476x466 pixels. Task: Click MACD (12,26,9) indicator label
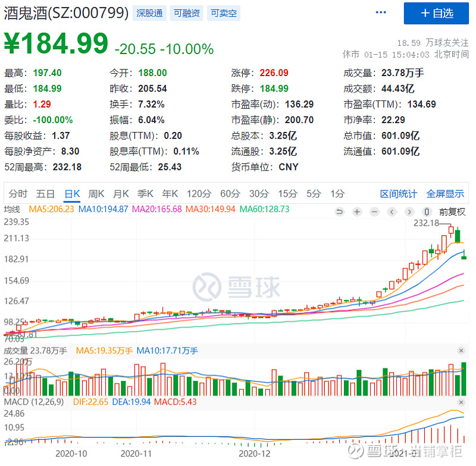coord(34,402)
